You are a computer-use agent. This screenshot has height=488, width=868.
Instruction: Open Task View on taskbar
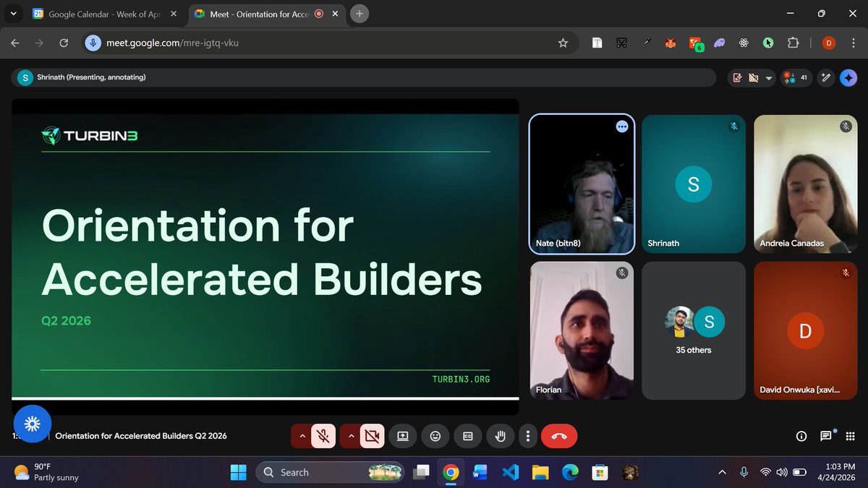[x=421, y=472]
